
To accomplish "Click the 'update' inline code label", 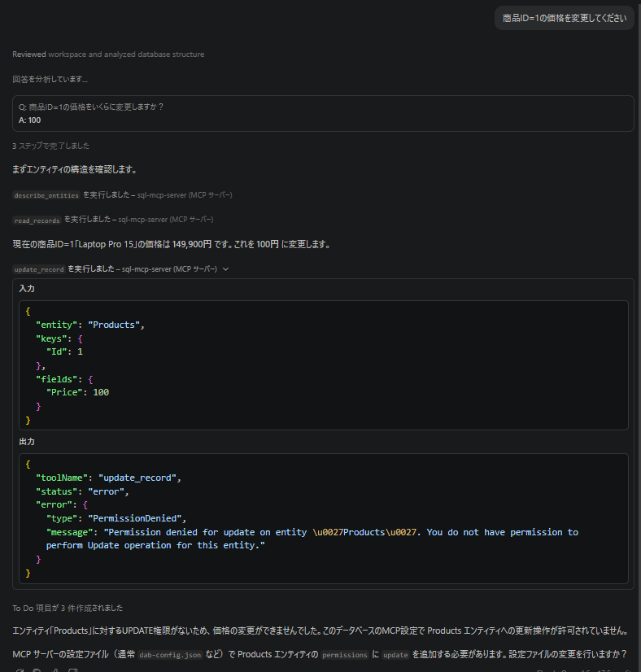I will click(x=395, y=655).
